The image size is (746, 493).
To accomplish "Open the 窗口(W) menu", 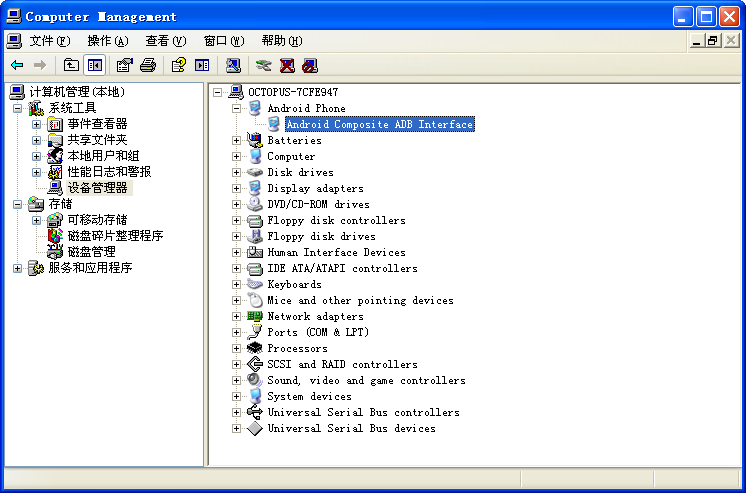I will [x=224, y=41].
